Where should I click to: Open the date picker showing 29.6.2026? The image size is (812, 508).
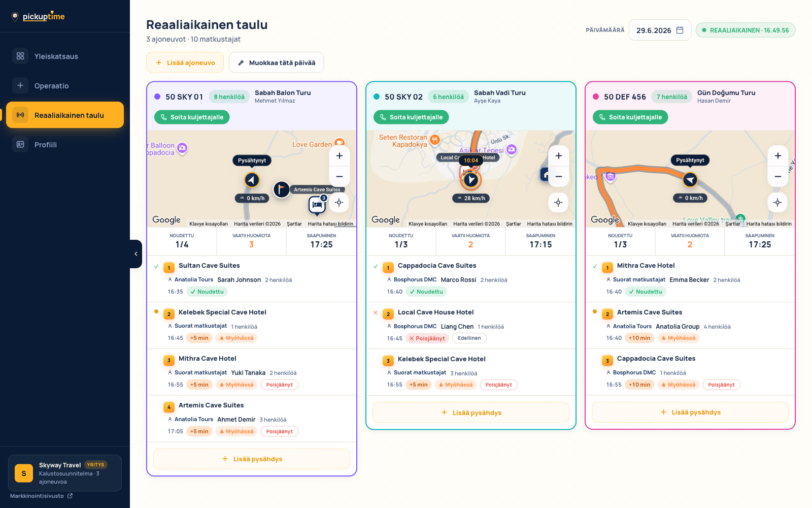tap(660, 30)
